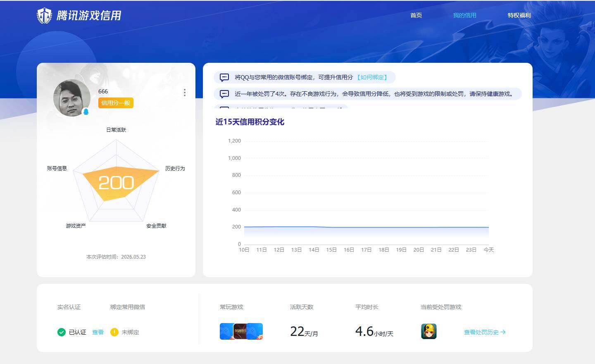595x364 pixels.
Task: Click the message icon beside punishment notice
Action: pos(224,94)
